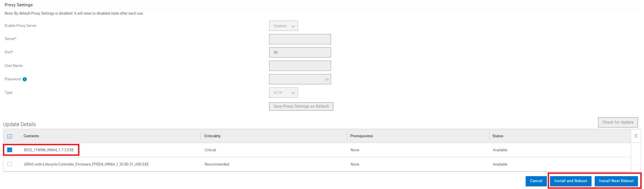Click the Recommended criticality cell
The width and height of the screenshot is (644, 189).
click(x=217, y=164)
